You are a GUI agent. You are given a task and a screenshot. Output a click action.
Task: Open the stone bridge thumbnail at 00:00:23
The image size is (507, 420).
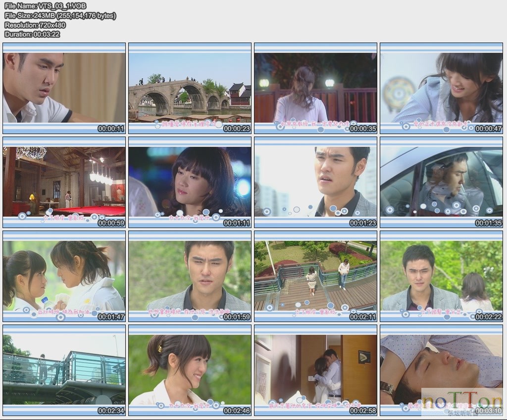coord(190,88)
